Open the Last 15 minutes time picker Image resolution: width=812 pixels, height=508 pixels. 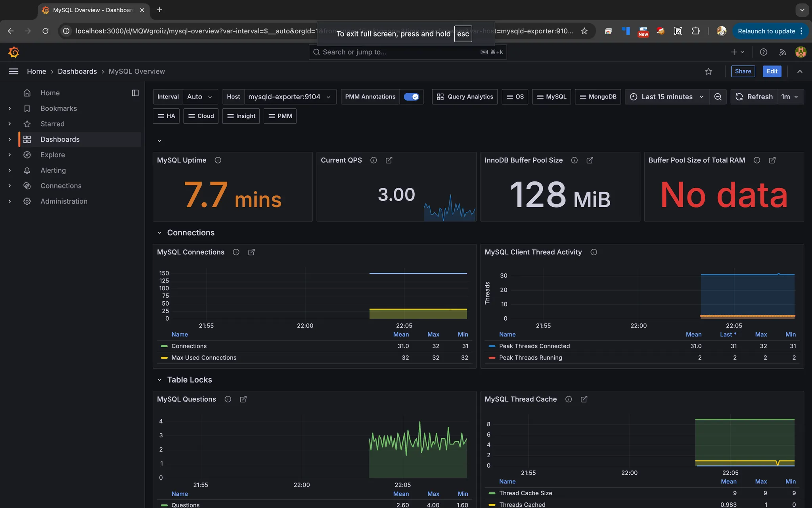point(667,97)
